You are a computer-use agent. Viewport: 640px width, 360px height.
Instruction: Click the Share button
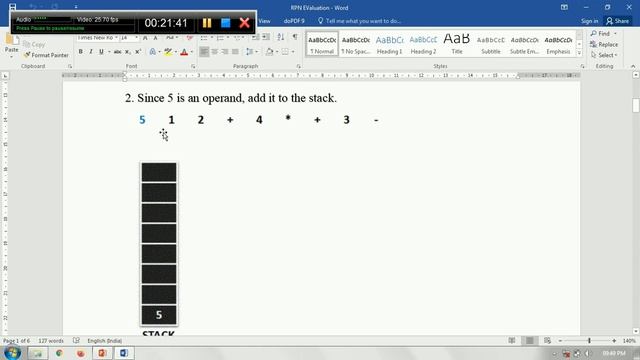tap(618, 21)
